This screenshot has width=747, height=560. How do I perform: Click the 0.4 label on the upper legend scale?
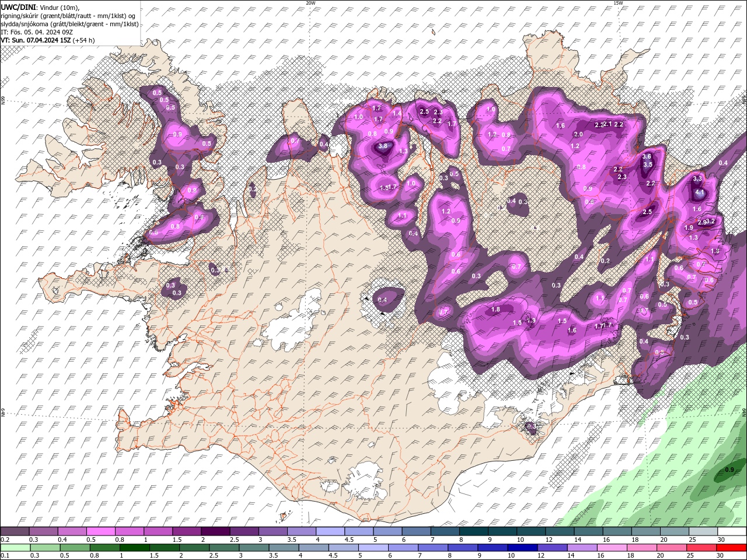[x=62, y=540]
